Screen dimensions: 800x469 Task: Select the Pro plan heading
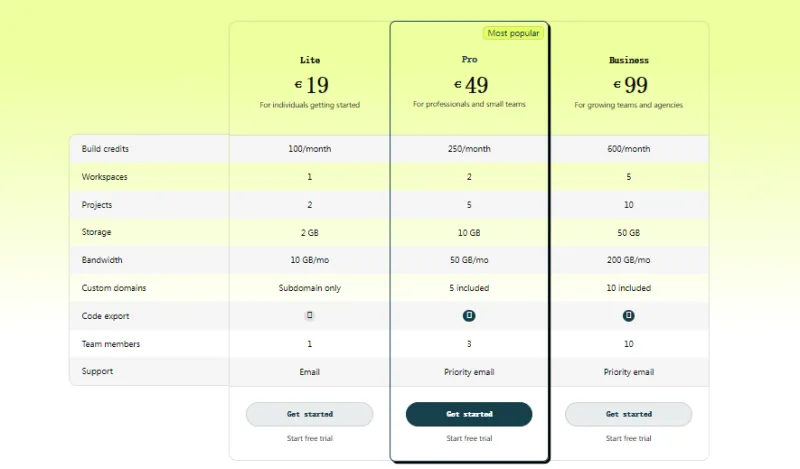[469, 60]
